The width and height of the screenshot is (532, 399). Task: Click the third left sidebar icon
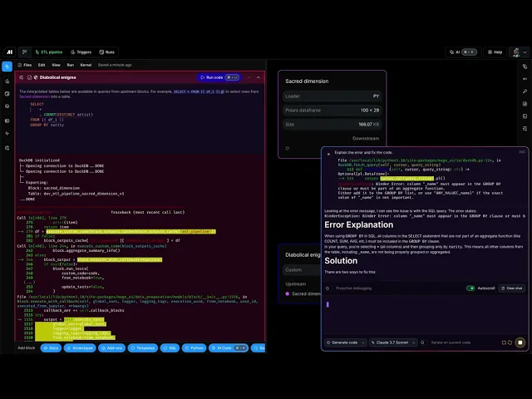pos(7,94)
